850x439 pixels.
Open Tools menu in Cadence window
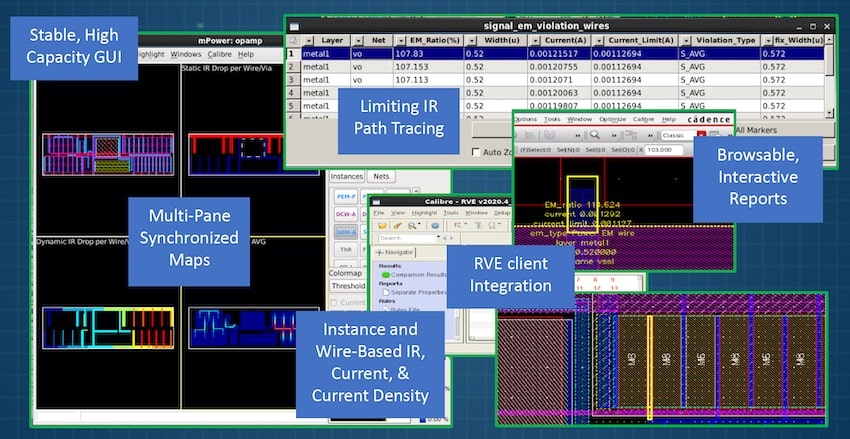(552, 119)
